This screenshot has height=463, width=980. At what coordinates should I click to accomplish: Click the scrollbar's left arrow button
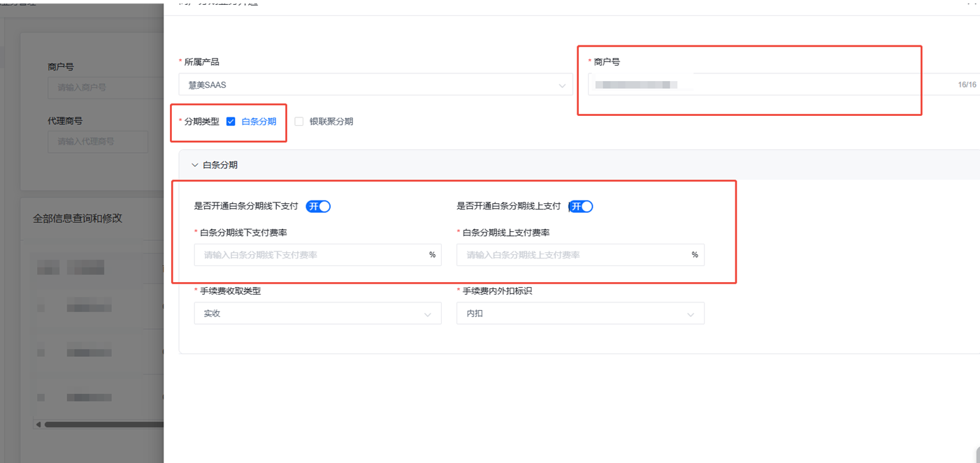(x=38, y=424)
